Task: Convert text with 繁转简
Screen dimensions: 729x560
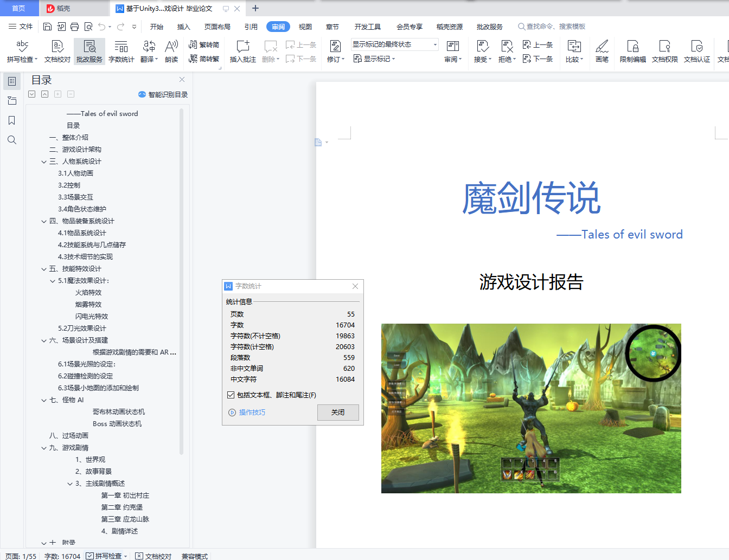Action: (x=204, y=44)
